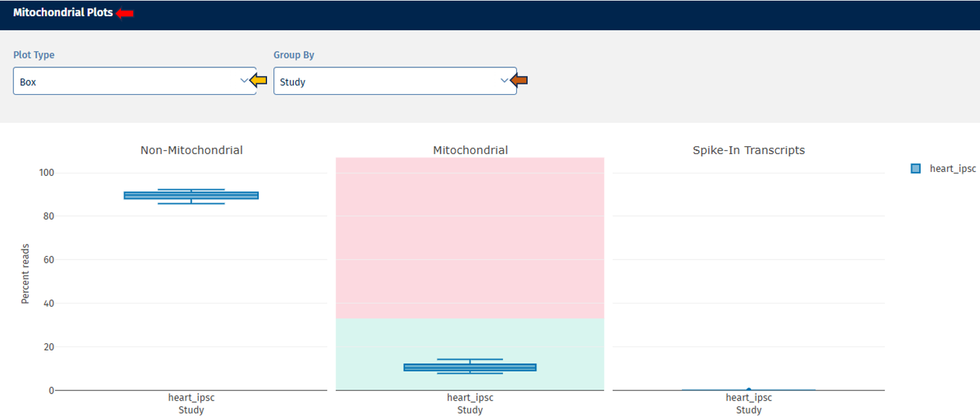This screenshot has height=420, width=980.
Task: Click the pink threshold region in Mitochondrial plot
Action: point(470,238)
